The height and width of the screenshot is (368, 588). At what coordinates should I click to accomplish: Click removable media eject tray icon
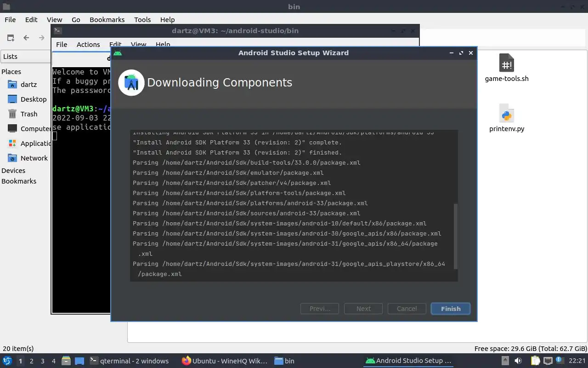(505, 361)
